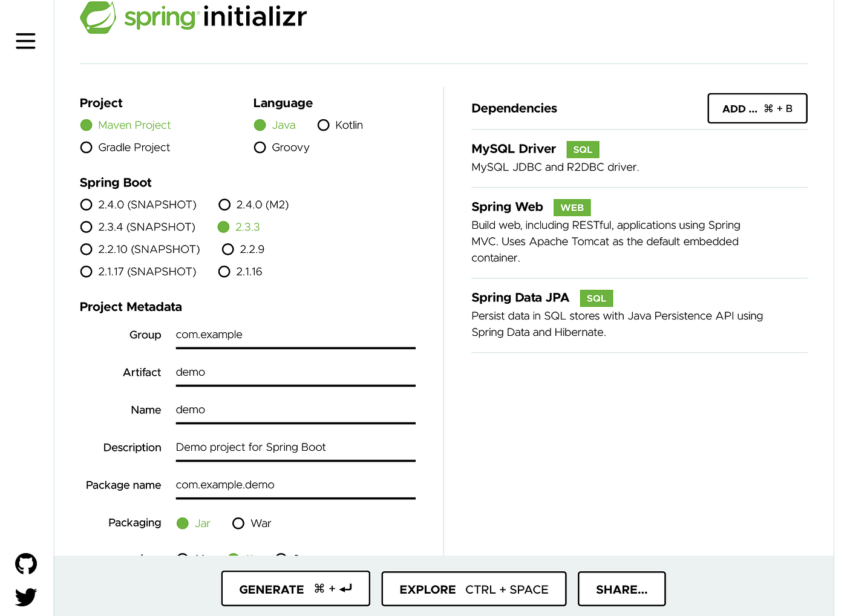Click the Spring Initializr logo
Viewport: 847px width, 616px height.
click(x=194, y=17)
